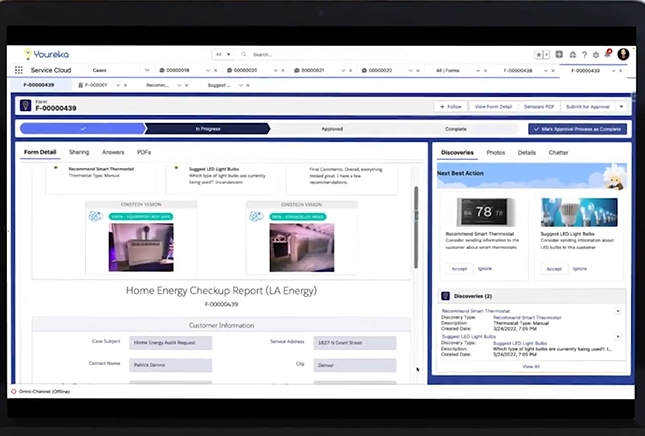The width and height of the screenshot is (645, 436).
Task: Click the Einstein character in Next Best Action
Action: [614, 177]
